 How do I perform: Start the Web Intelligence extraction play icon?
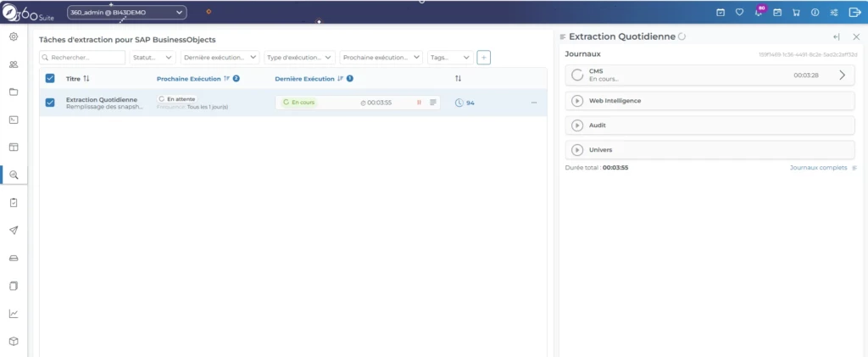[x=577, y=101]
